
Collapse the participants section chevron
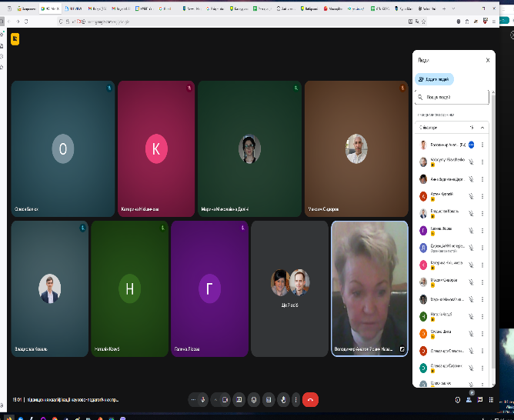click(x=482, y=128)
